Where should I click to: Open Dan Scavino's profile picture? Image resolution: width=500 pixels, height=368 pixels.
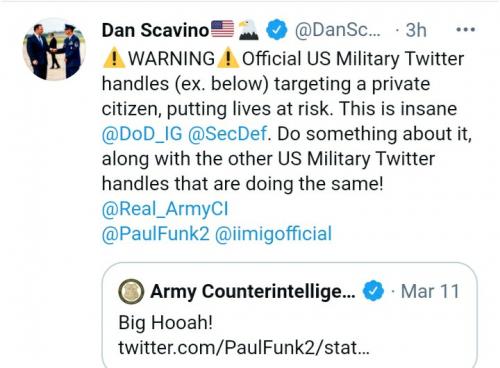pos(54,49)
